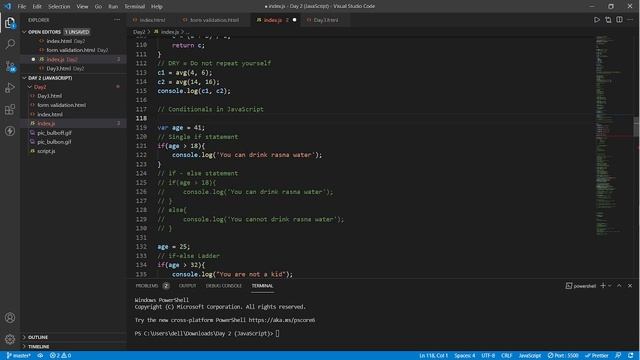640x360 pixels.
Task: Open the Help menu
Action: point(157,6)
